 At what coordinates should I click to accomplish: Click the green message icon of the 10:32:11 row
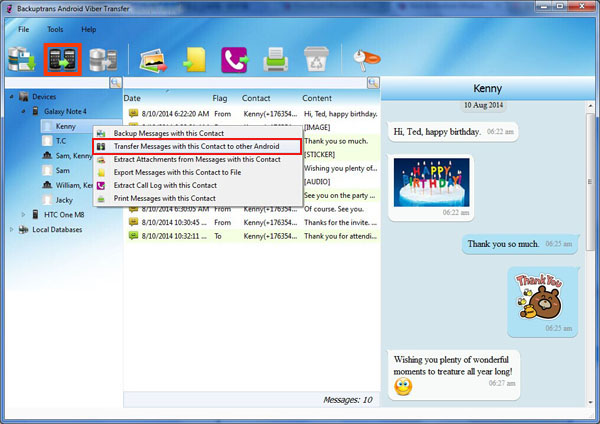133,236
